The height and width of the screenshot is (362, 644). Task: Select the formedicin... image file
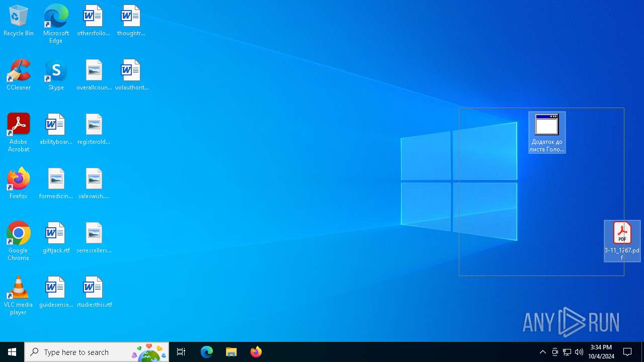tap(56, 184)
